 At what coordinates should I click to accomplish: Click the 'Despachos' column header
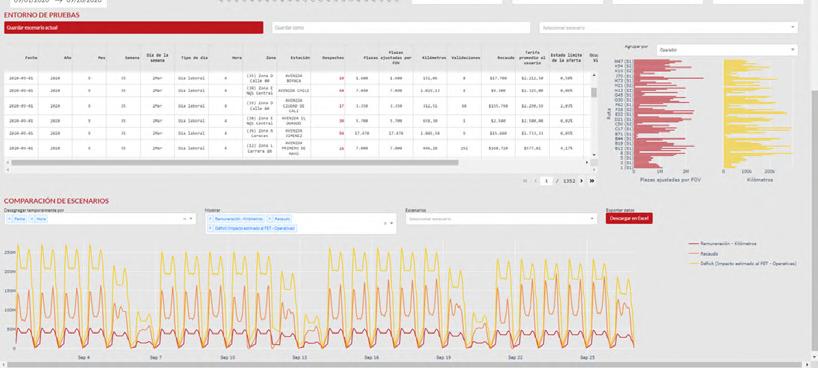tap(328, 58)
